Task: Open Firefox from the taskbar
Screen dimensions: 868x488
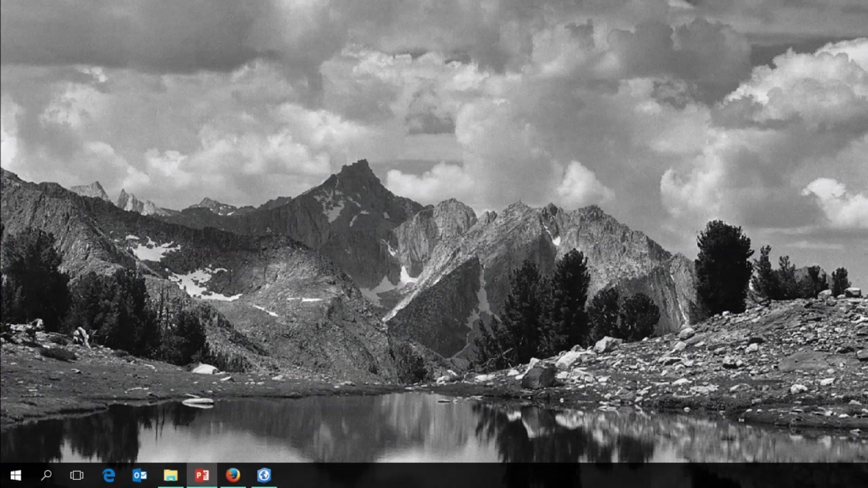Action: tap(233, 475)
